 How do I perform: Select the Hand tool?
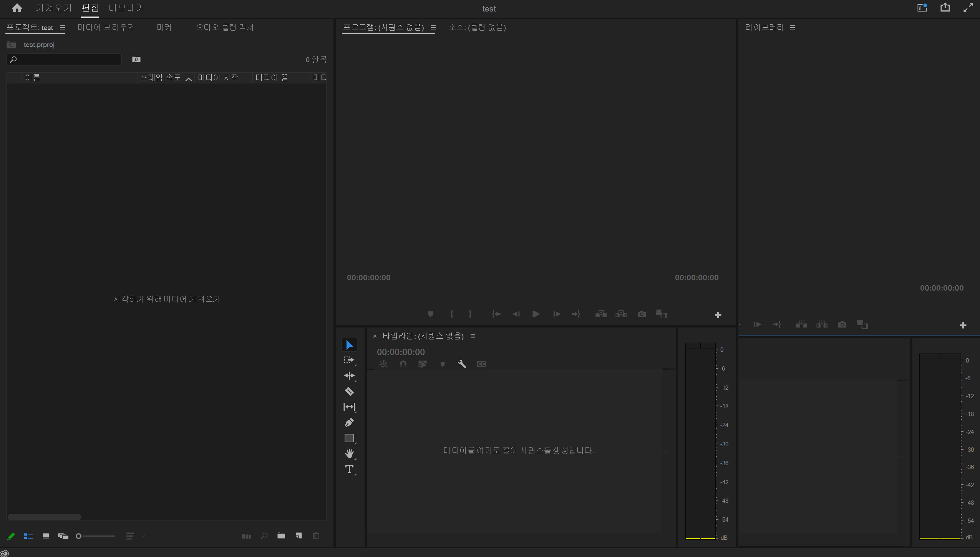click(x=349, y=454)
